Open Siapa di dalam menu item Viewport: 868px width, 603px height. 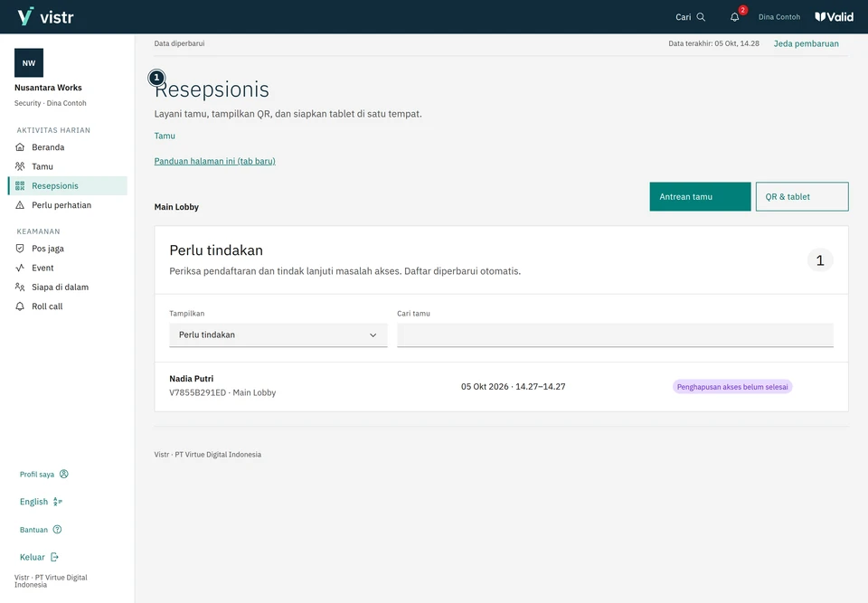pyautogui.click(x=68, y=287)
